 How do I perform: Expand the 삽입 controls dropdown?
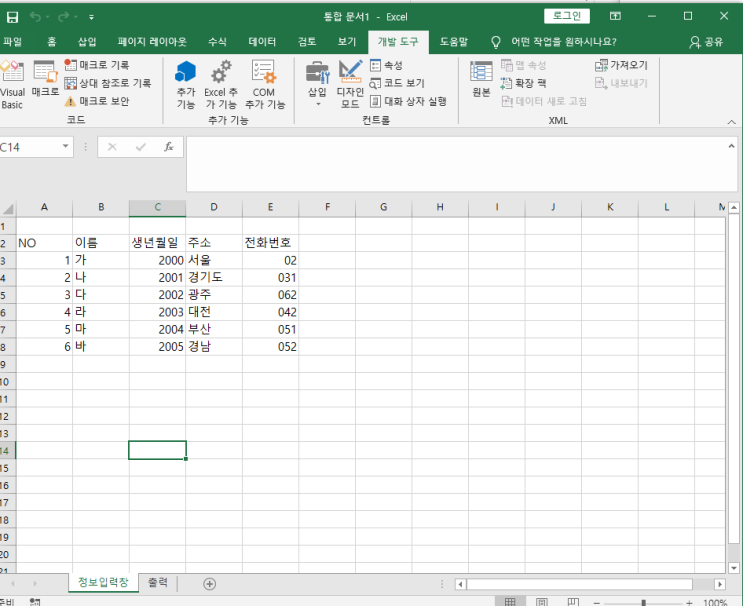(317, 102)
